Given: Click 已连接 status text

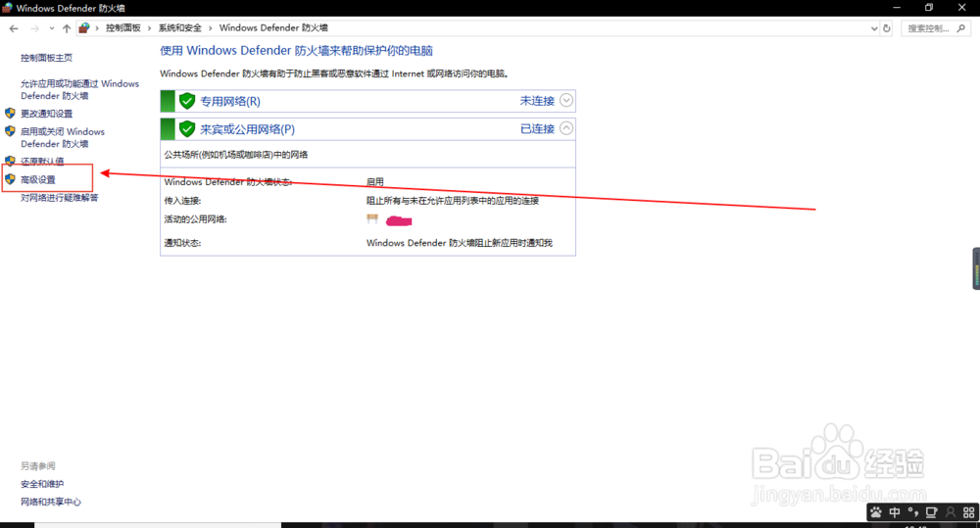Looking at the screenshot, I should click(x=537, y=128).
